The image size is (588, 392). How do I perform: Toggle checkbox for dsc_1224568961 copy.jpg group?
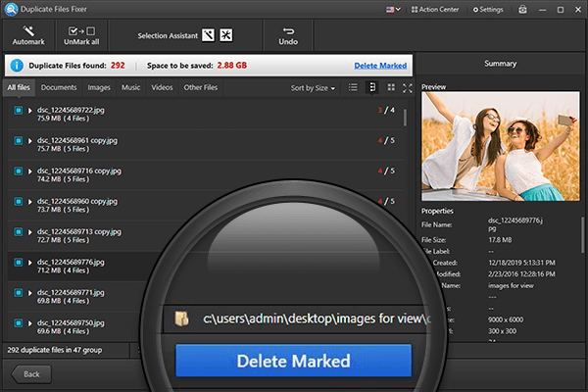click(x=18, y=140)
